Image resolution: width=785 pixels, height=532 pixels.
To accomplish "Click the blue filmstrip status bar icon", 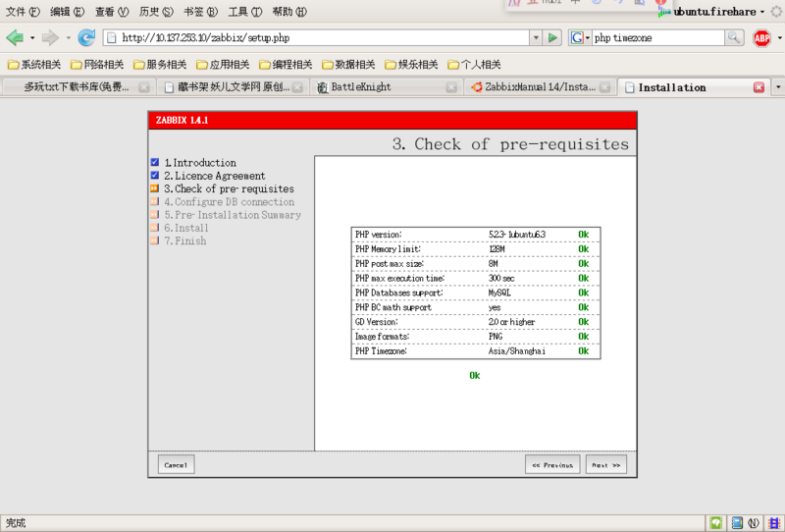I will click(774, 523).
